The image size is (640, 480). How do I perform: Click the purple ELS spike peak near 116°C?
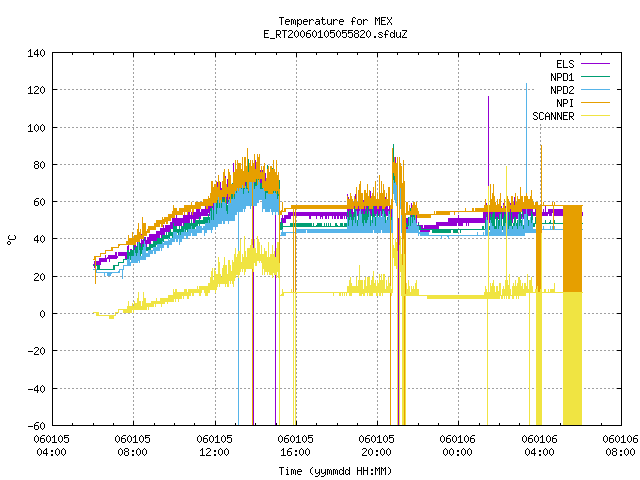[488, 98]
